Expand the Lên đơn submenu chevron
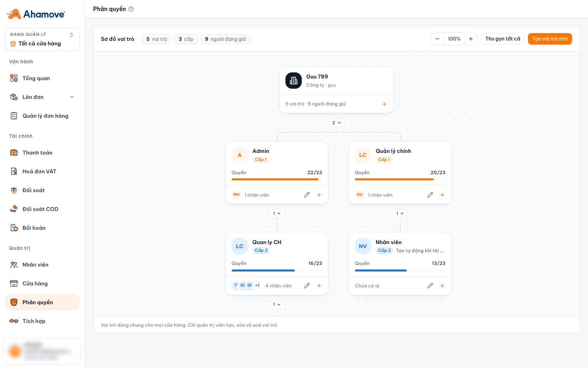This screenshot has height=368, width=588. (x=72, y=97)
